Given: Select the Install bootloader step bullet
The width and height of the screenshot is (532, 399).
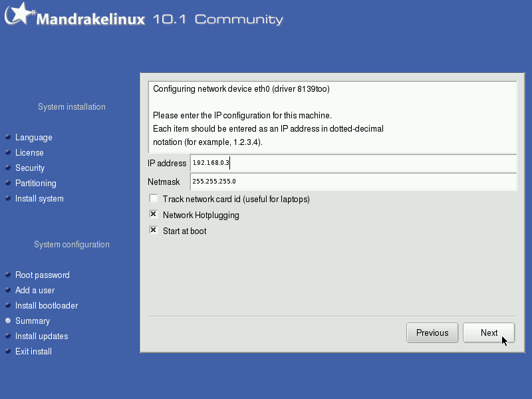Looking at the screenshot, I should pos(8,305).
